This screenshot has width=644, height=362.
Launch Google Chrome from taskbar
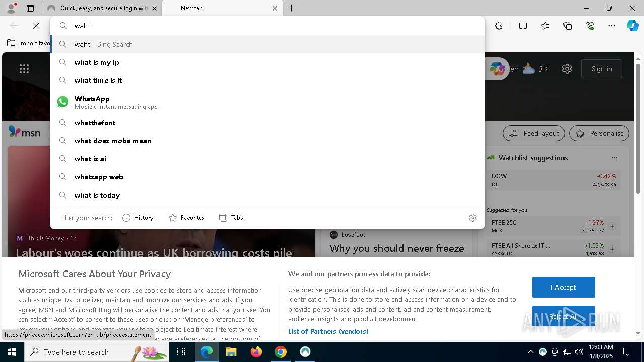coord(281,352)
